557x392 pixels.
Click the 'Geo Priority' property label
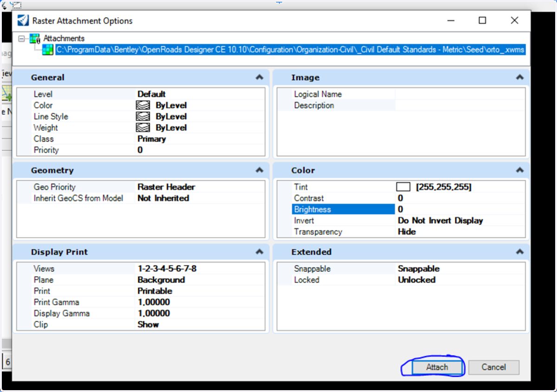coord(54,187)
